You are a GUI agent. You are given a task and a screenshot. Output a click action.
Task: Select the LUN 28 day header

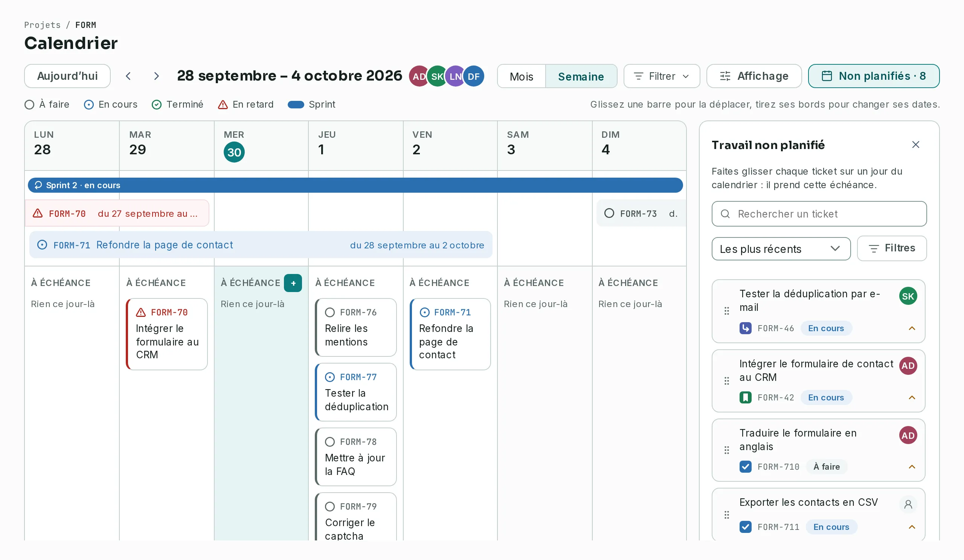coord(72,146)
